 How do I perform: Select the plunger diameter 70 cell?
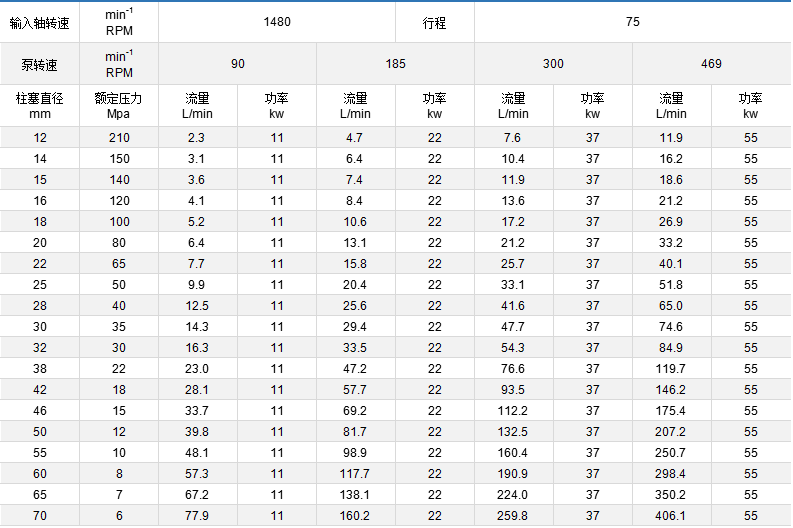point(40,515)
